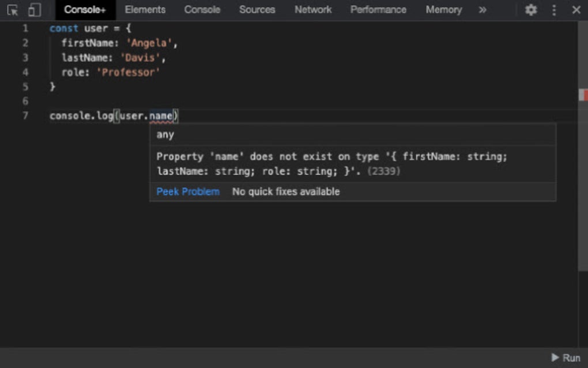Close the DevTools panel
The image size is (588, 368).
(576, 10)
